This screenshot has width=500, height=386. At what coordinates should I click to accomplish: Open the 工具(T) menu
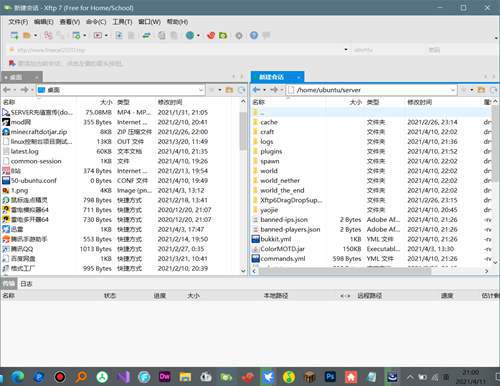[122, 22]
